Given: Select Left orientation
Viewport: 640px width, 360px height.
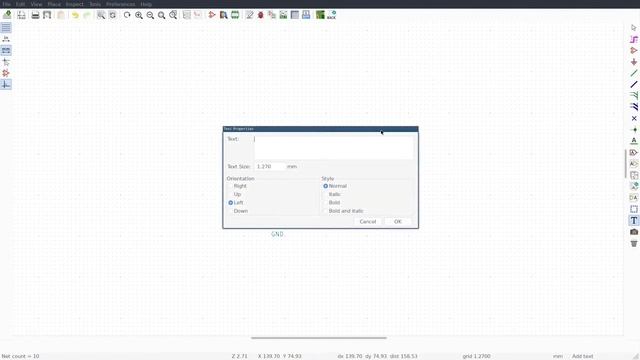Looking at the screenshot, I should [x=236, y=203].
